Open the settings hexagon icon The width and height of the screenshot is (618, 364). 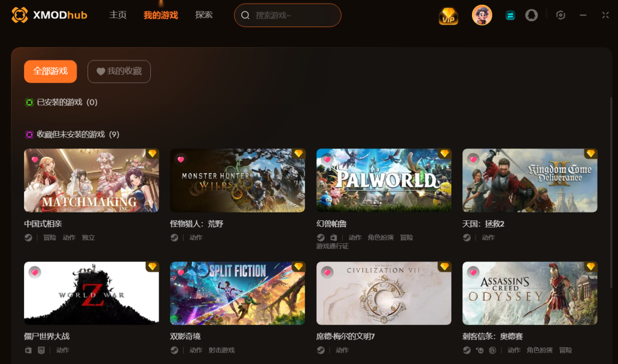[x=561, y=15]
